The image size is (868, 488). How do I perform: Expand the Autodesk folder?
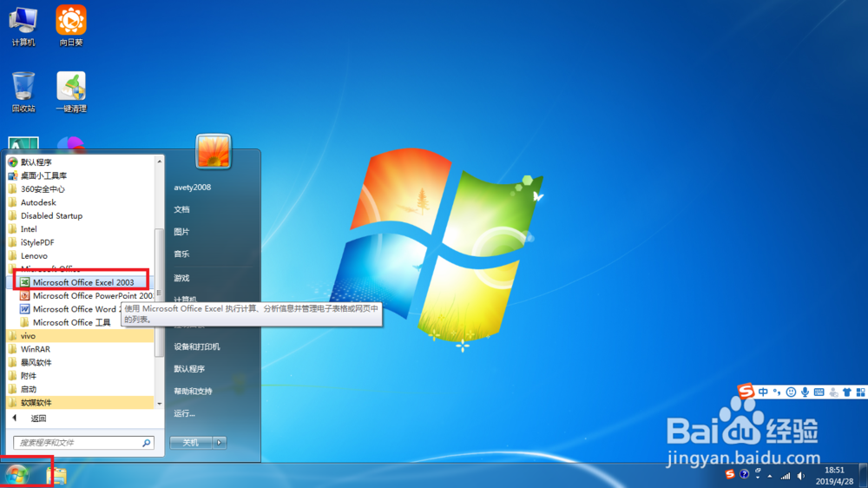[x=80, y=202]
